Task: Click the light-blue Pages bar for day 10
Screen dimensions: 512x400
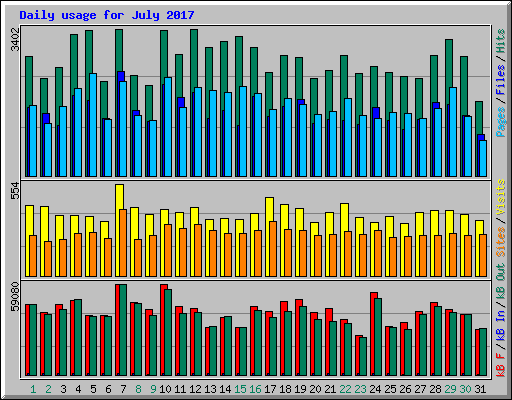Action: (168, 127)
